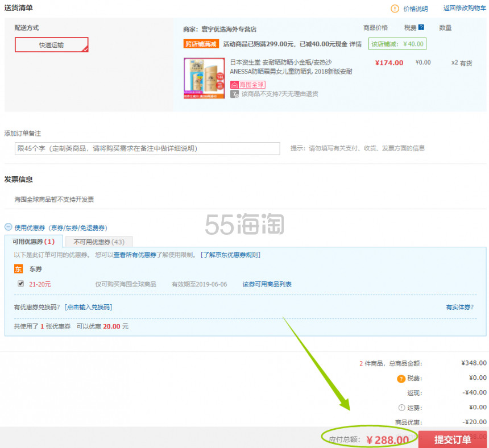Click the 海囤全球商品暂不支持开发票 notice
Viewport: 489px width, 448px height.
point(54,199)
